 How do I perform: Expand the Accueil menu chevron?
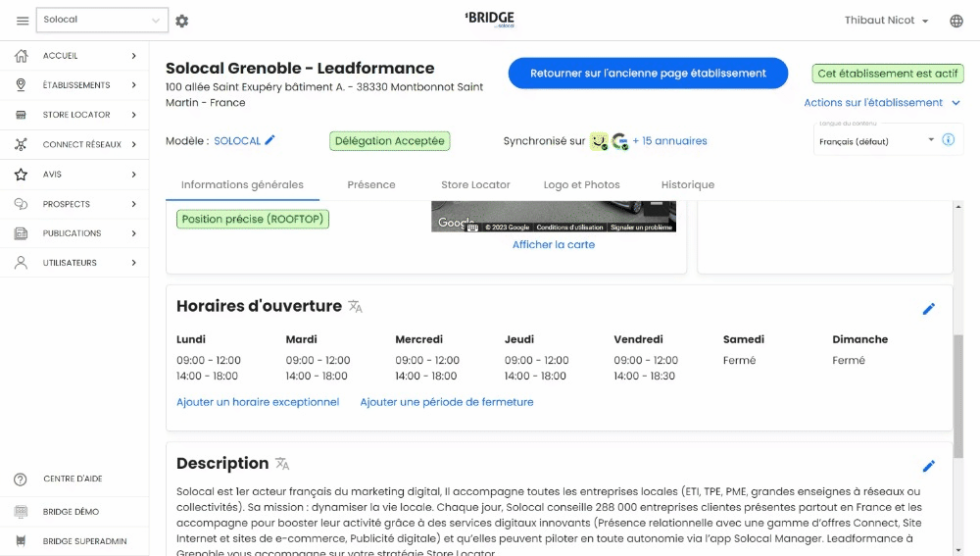[133, 56]
